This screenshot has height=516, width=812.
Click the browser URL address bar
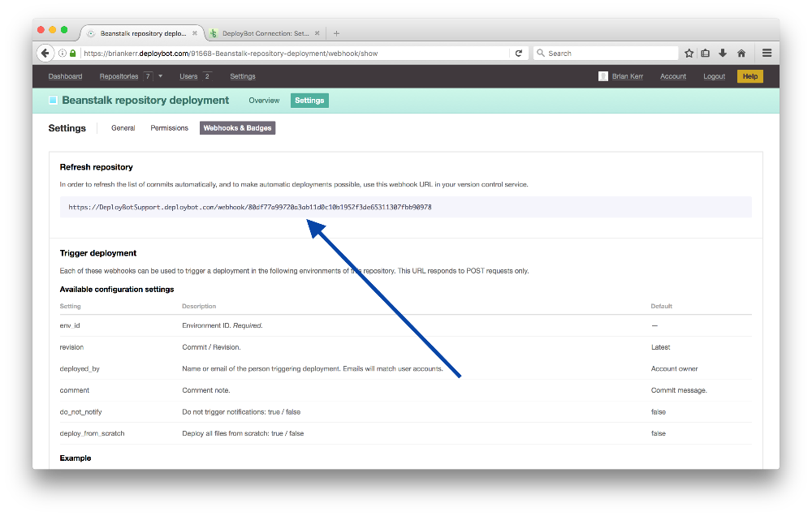pyautogui.click(x=296, y=54)
